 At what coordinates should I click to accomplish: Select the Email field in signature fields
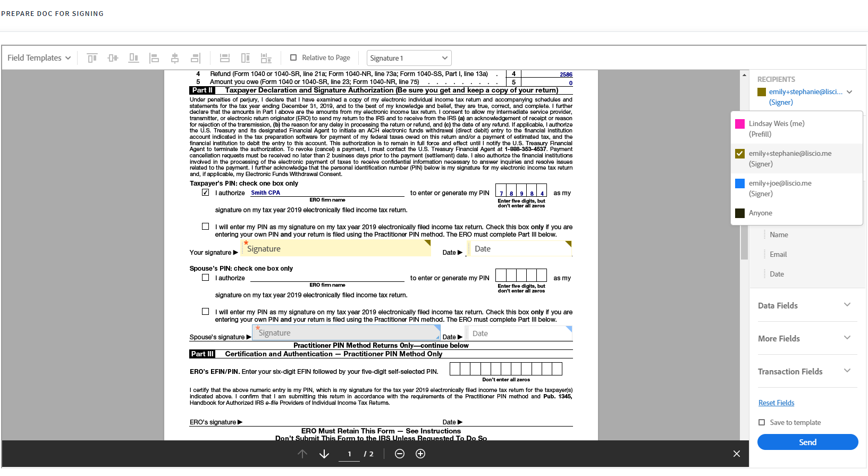[x=779, y=254]
